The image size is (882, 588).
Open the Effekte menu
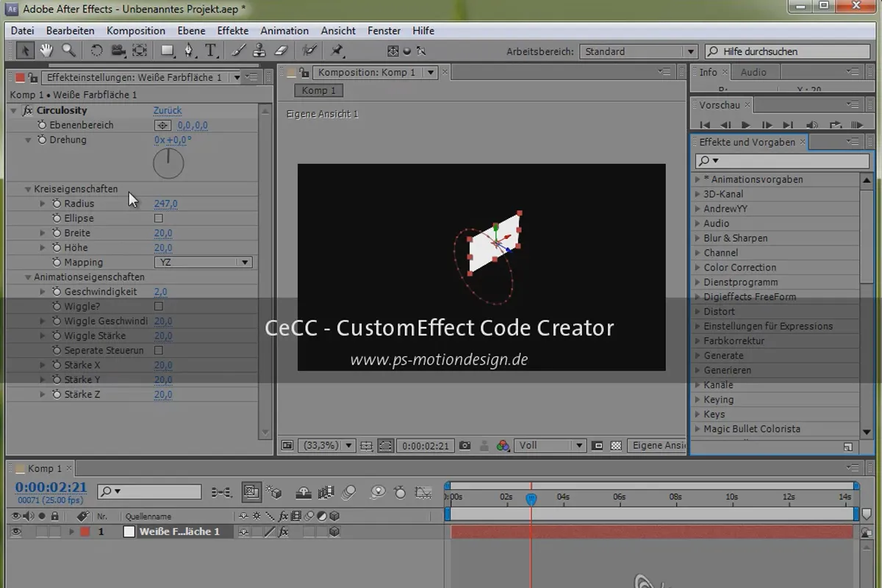pos(233,31)
